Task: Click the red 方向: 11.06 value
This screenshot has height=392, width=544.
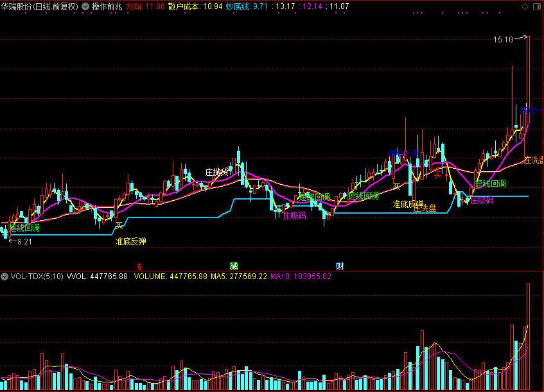Action: click(x=145, y=6)
